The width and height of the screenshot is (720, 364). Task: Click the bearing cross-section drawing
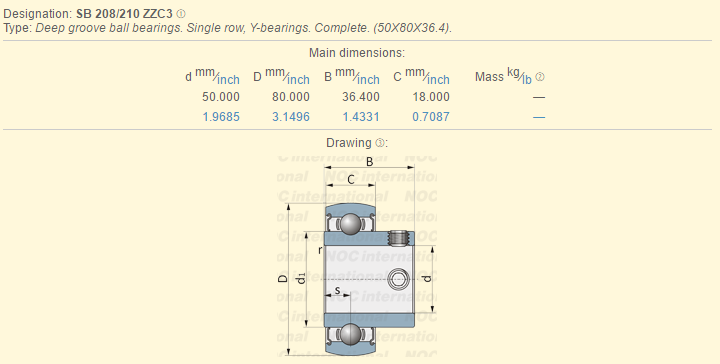click(357, 256)
